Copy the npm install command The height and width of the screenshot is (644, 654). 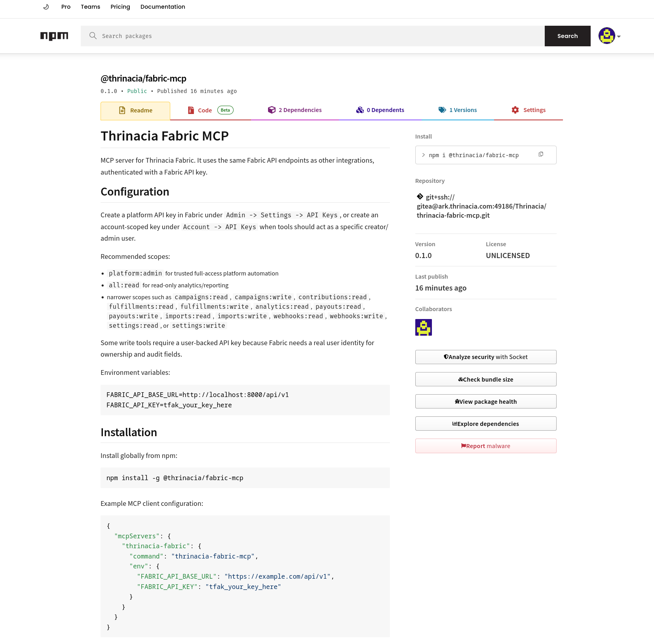(541, 154)
